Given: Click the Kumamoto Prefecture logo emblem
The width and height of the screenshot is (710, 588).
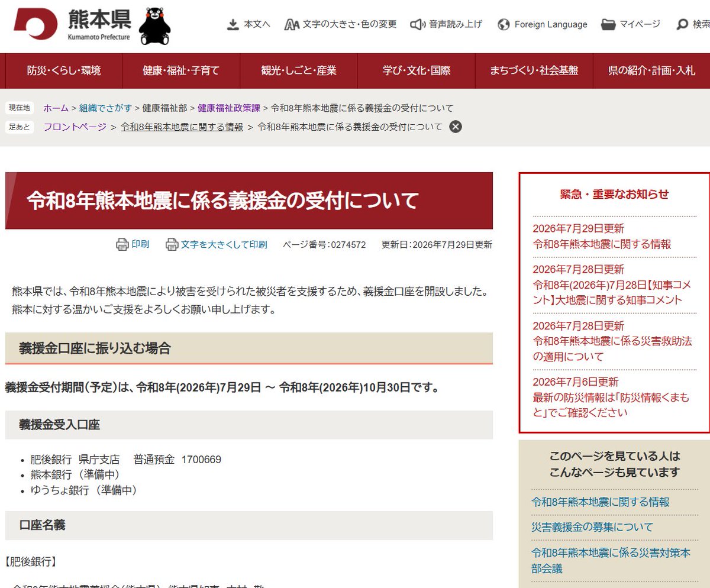Looking at the screenshot, I should coord(35,24).
